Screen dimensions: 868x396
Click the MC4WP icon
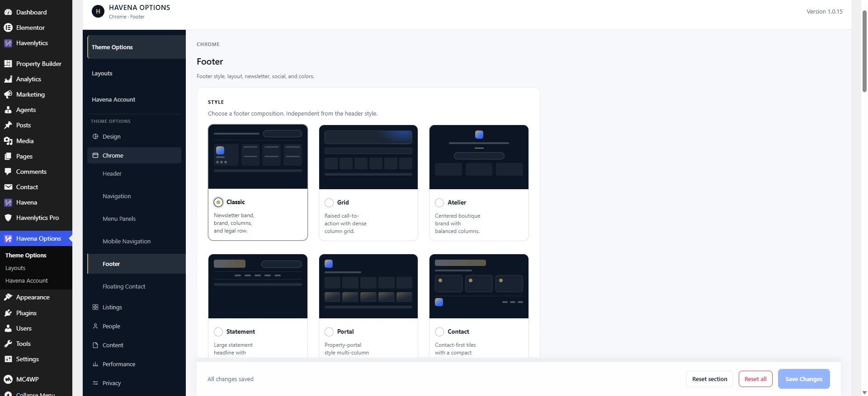click(x=8, y=379)
